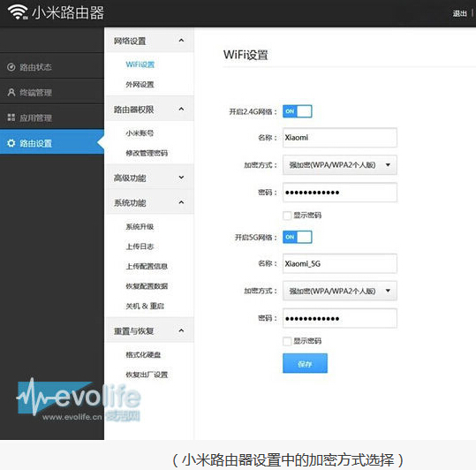The height and width of the screenshot is (470, 476).
Task: Open the 5G 加密方式 dropdown
Action: [340, 291]
